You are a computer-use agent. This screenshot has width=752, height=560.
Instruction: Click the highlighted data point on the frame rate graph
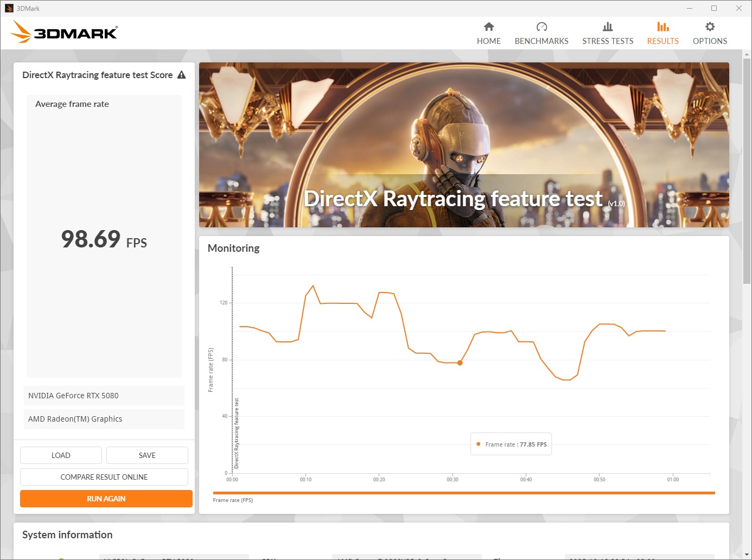(x=460, y=363)
